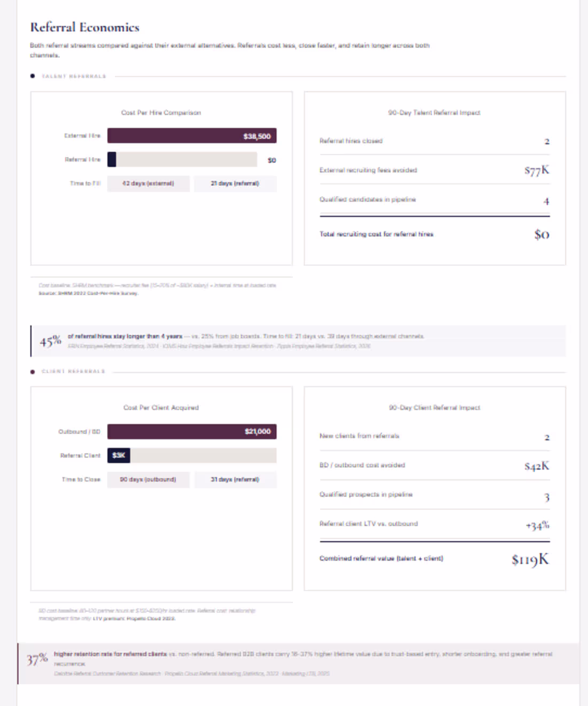Click the 45% retention statistic
The height and width of the screenshot is (706, 588).
pos(50,341)
